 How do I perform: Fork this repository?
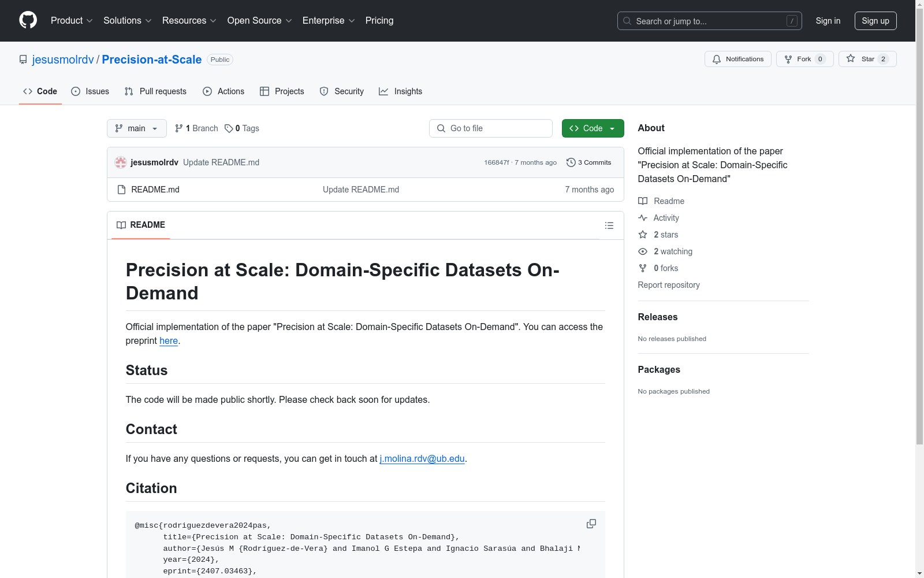805,59
